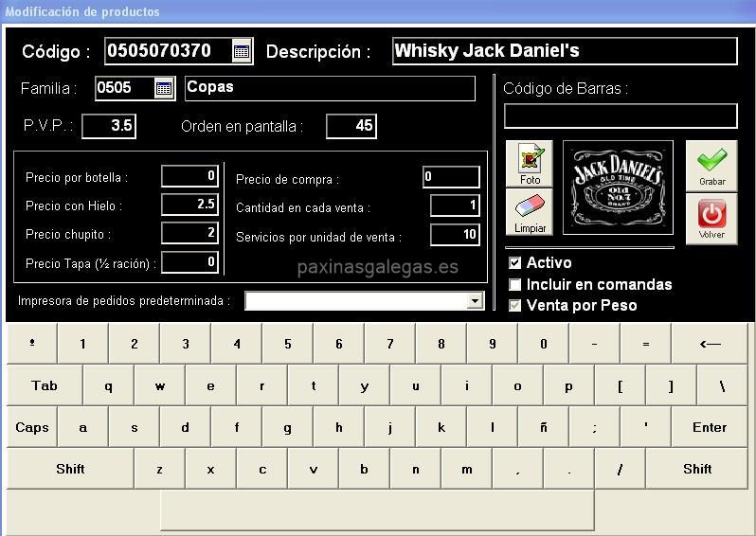This screenshot has height=536, width=756.
Task: Focus the Código de Barras field
Action: (621, 116)
